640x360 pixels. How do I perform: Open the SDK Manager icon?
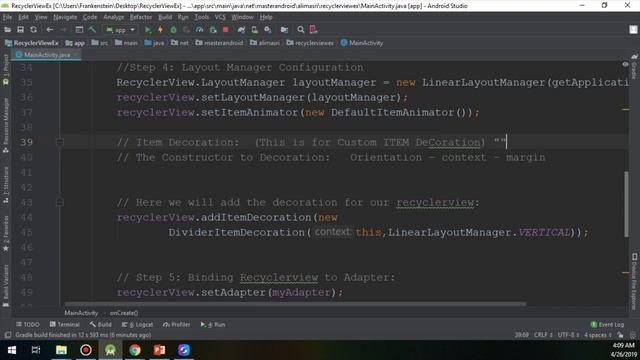tap(268, 30)
